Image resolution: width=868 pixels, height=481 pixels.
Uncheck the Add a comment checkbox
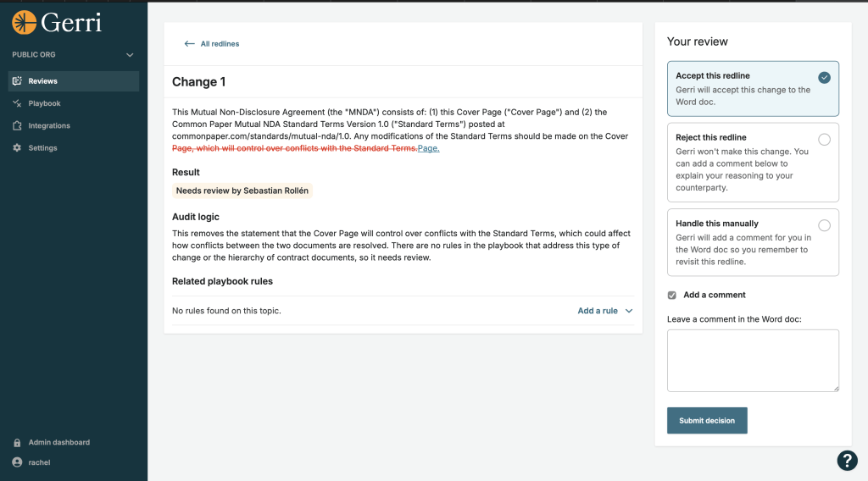pos(672,296)
